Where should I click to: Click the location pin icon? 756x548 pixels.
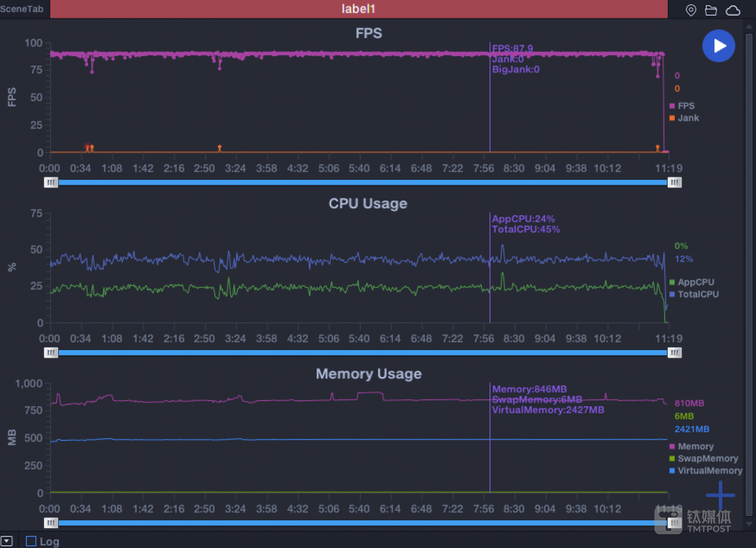[x=691, y=10]
